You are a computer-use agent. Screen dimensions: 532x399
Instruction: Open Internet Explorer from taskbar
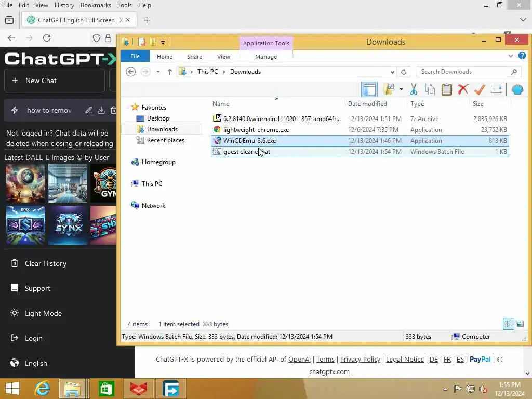(42, 389)
